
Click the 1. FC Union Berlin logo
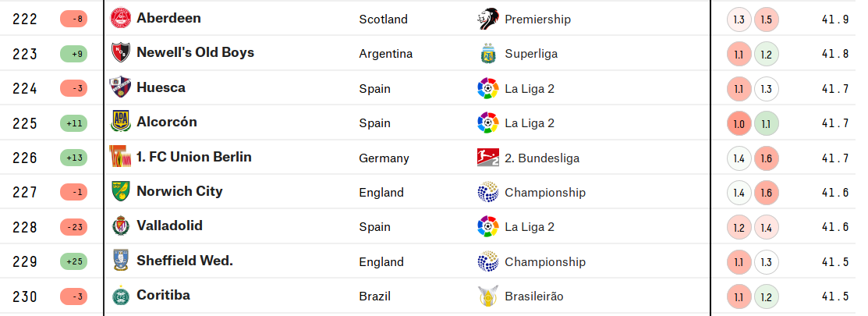coord(121,157)
